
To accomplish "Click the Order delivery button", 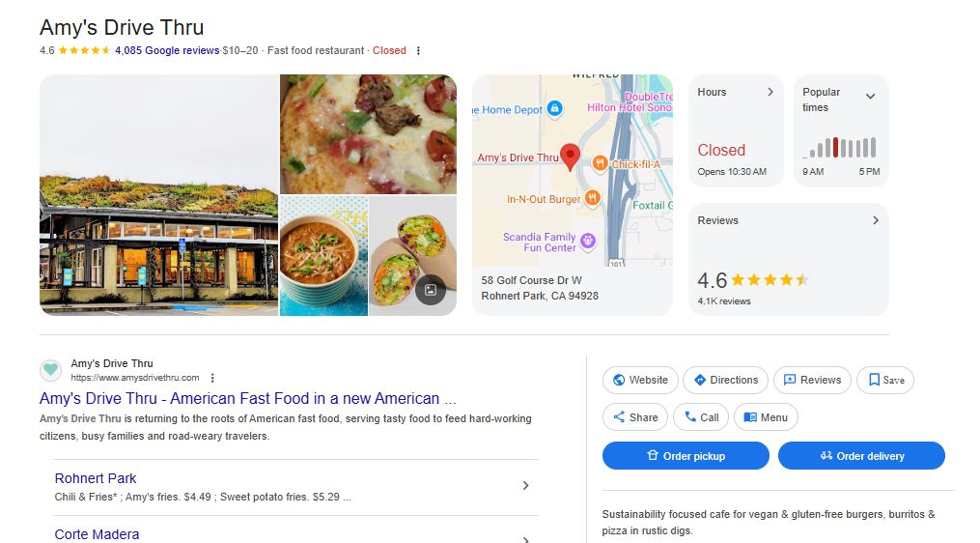I will (x=861, y=456).
